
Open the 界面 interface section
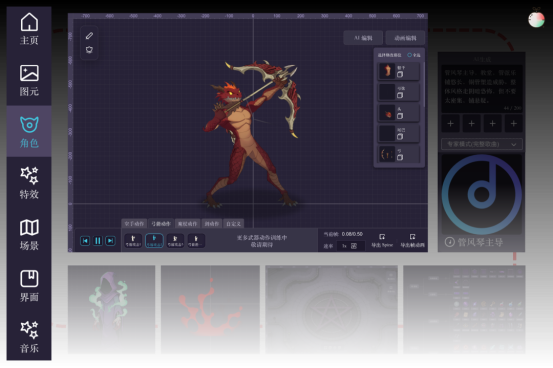click(29, 285)
